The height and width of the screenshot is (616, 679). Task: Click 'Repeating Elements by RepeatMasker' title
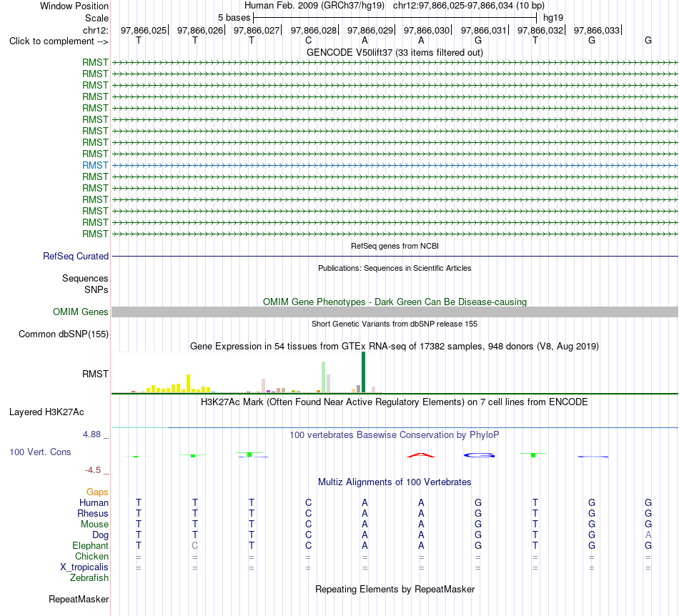(395, 589)
